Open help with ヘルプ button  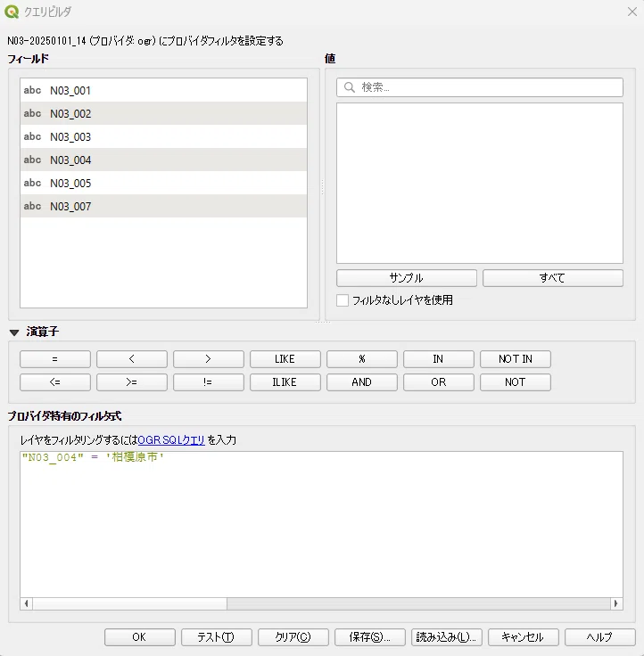[x=600, y=637]
